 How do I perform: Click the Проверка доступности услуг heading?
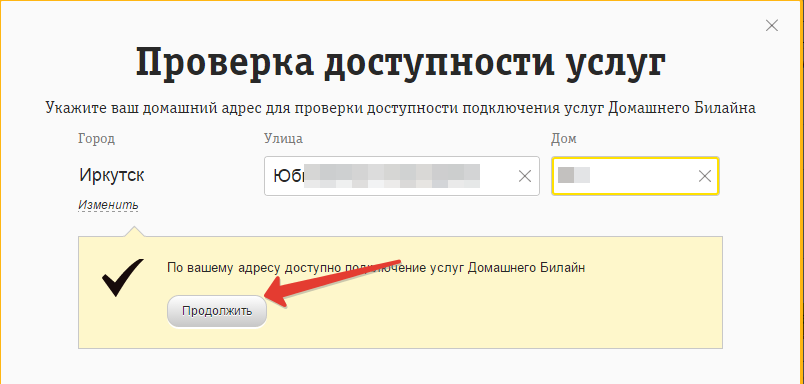[401, 63]
